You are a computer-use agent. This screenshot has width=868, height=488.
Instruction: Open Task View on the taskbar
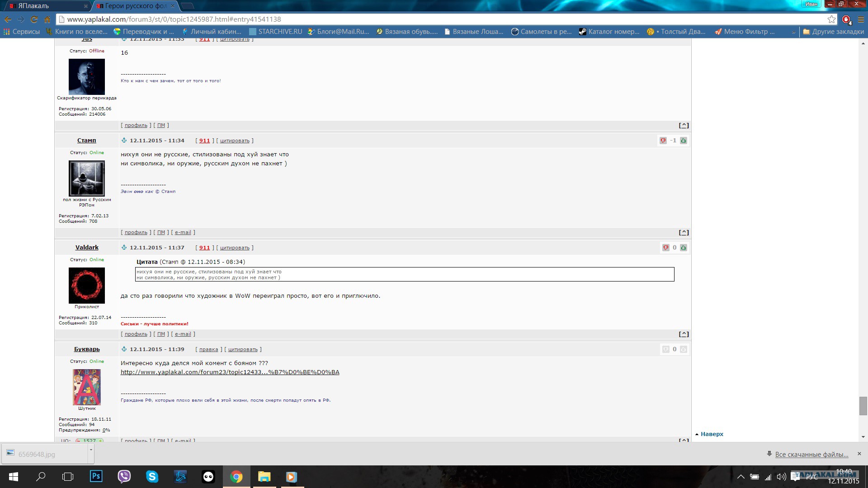point(68,477)
